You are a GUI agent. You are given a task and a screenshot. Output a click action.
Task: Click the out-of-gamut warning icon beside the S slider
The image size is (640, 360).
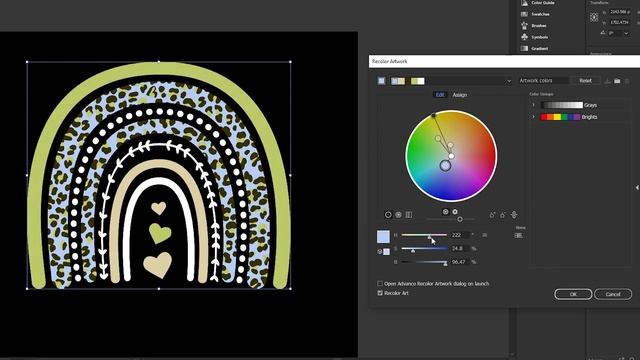[379, 252]
